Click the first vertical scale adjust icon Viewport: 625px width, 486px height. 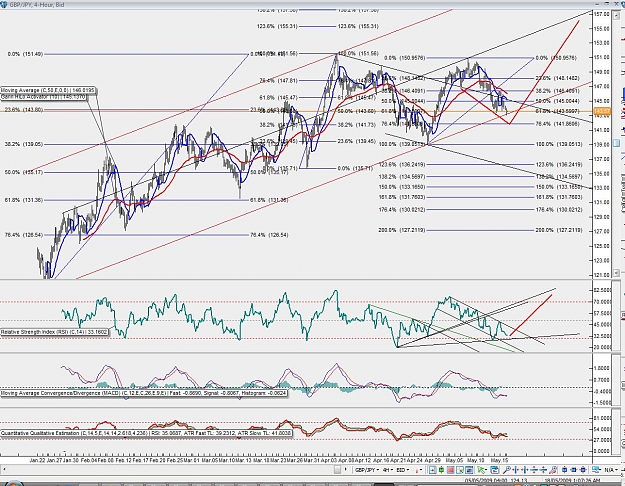(x=534, y=470)
